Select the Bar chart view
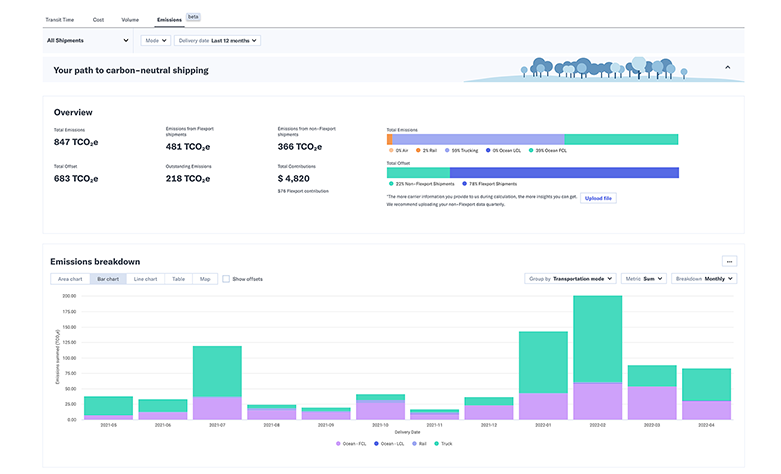 [x=108, y=279]
